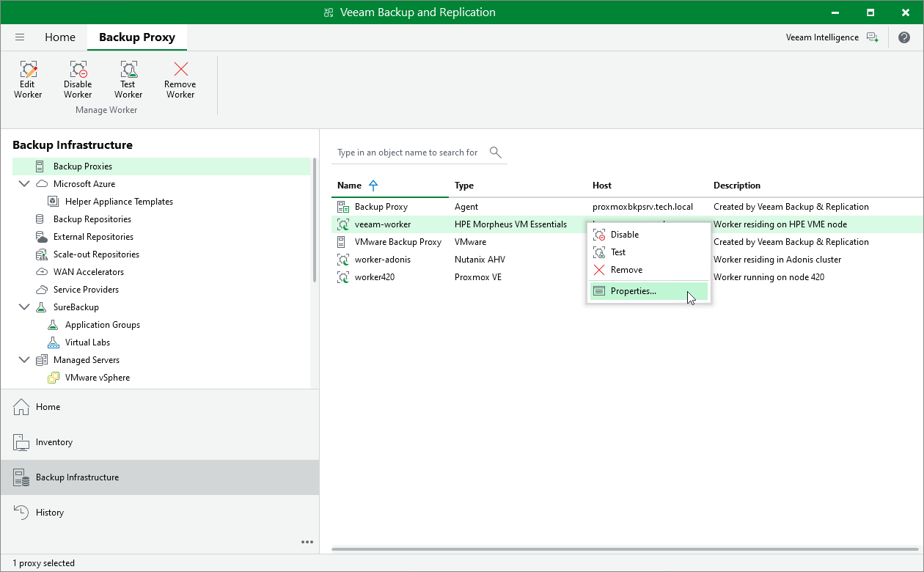Click the Disable Worker ribbon icon

click(x=78, y=79)
